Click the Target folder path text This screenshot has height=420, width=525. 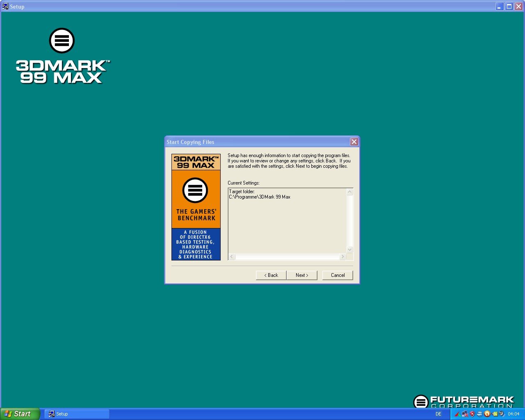click(x=260, y=197)
